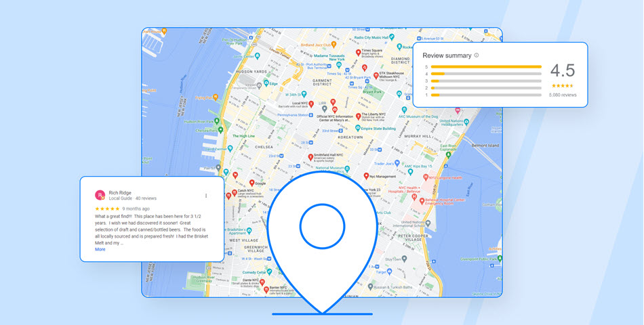The width and height of the screenshot is (644, 325).
Task: Open the StuyTown gray marker
Action: (404, 259)
